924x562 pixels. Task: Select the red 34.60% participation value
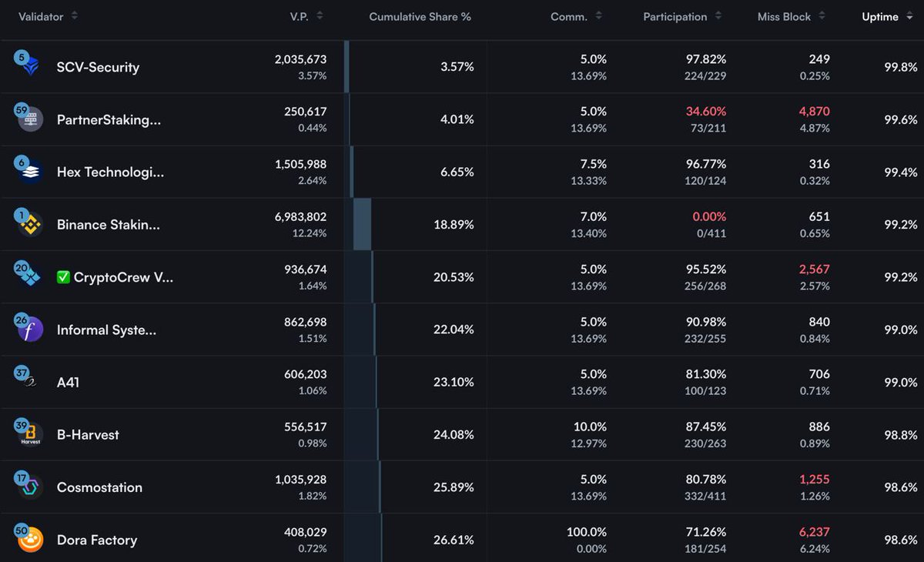point(706,112)
